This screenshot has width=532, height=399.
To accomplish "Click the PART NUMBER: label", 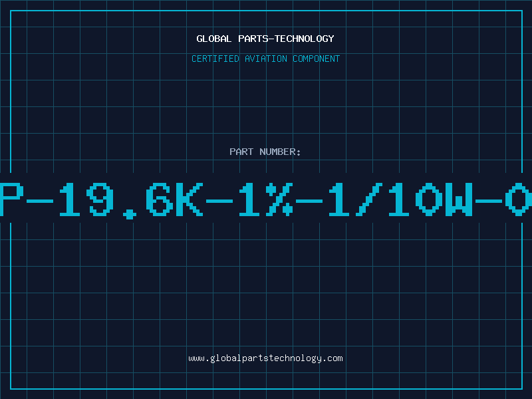I will click(x=265, y=152).
